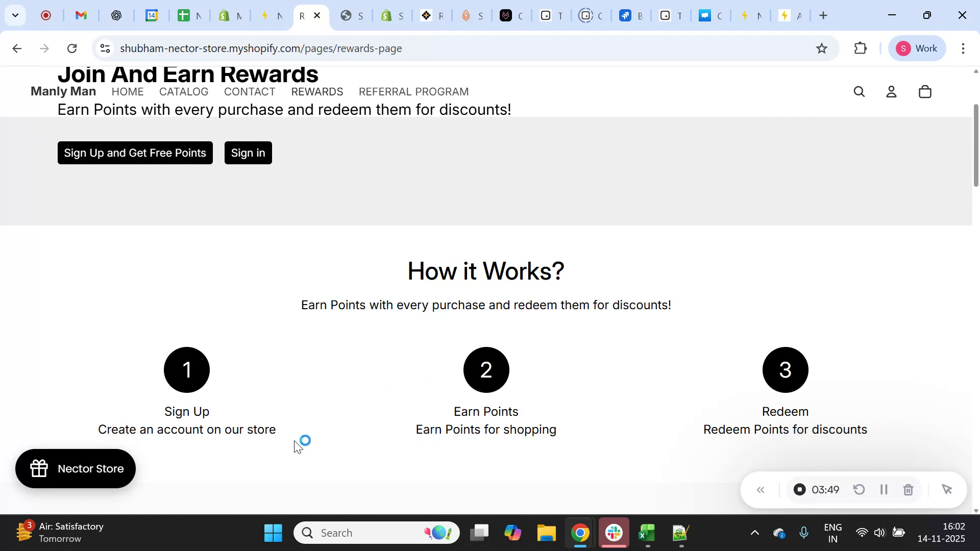Screen dimensions: 980x551
Task: Open the tab search chevron in Chrome
Action: pyautogui.click(x=15, y=15)
